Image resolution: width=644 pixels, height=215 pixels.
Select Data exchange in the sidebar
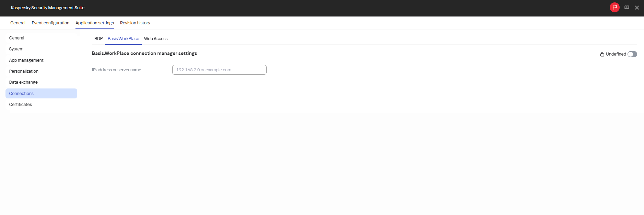pyautogui.click(x=41, y=82)
